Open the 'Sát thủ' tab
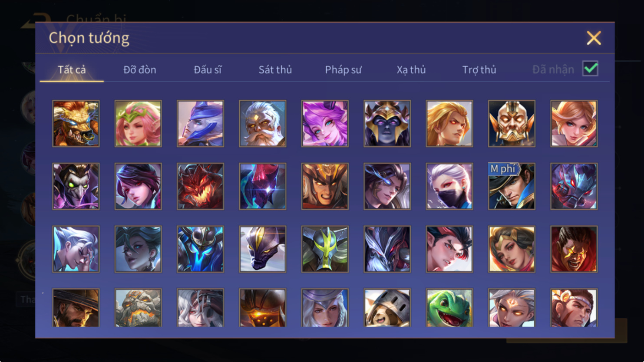 [x=275, y=69]
